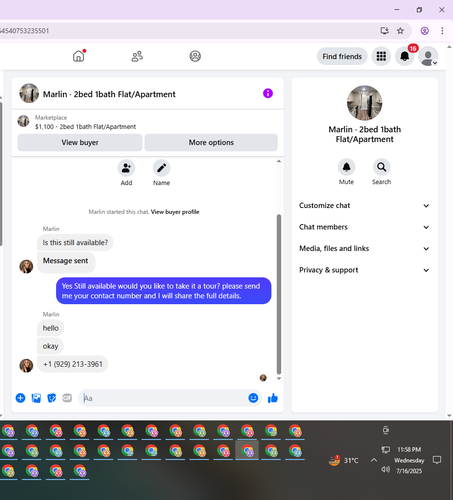Open the emoji picker smiley icon
This screenshot has height=500, width=453.
coord(253,398)
